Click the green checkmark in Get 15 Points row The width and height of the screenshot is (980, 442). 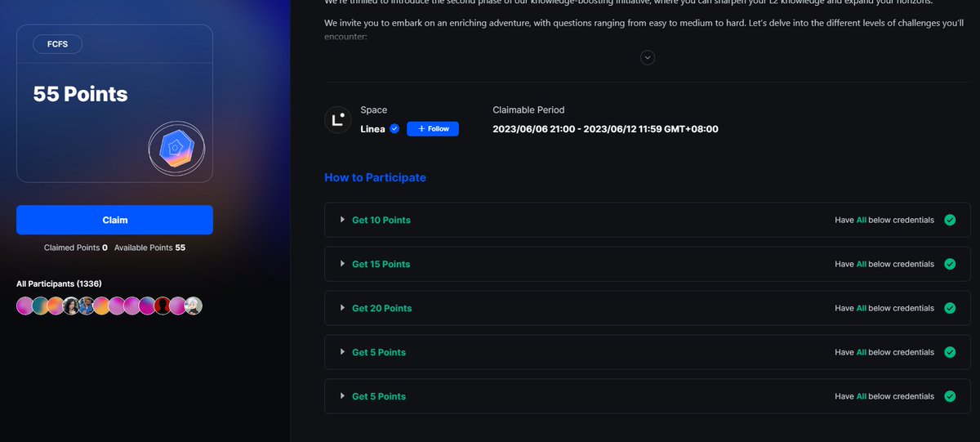coord(950,264)
